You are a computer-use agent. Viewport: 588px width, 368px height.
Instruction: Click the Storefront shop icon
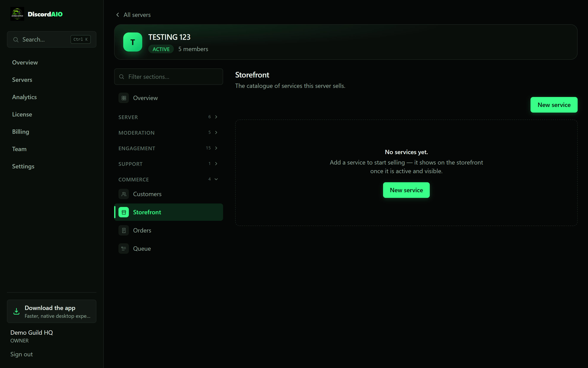(124, 212)
